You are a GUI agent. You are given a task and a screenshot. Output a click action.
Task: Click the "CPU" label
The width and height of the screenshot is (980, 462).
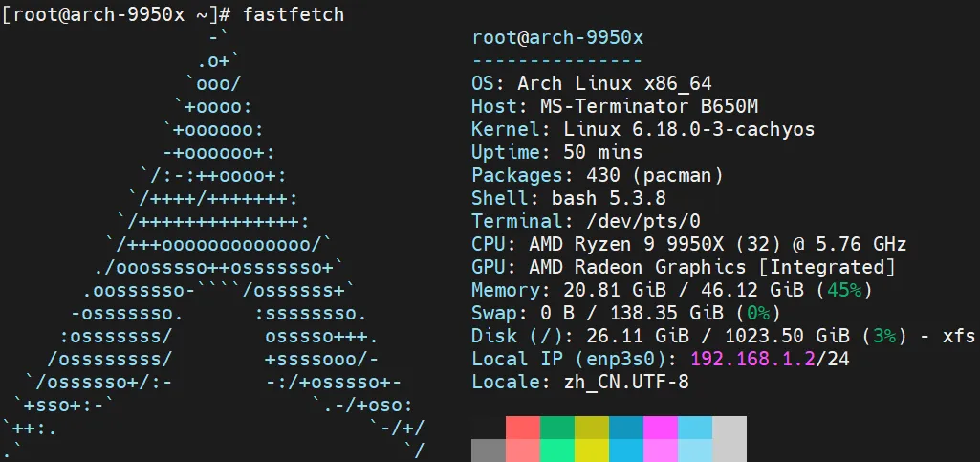[x=489, y=244]
